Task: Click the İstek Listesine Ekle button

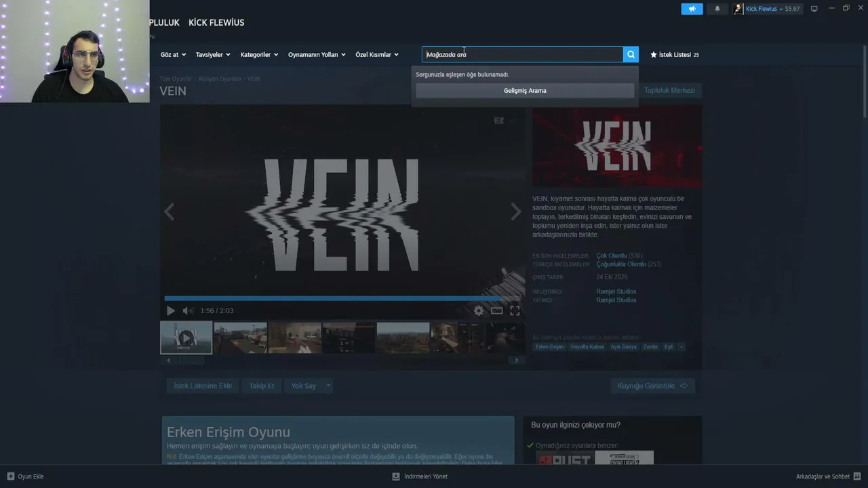Action: pyautogui.click(x=203, y=386)
